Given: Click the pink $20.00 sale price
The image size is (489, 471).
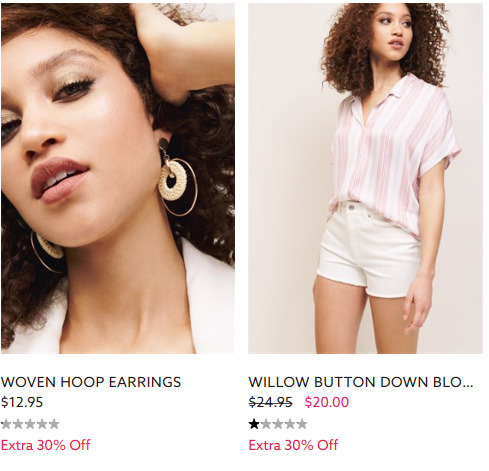Looking at the screenshot, I should click(x=327, y=402).
